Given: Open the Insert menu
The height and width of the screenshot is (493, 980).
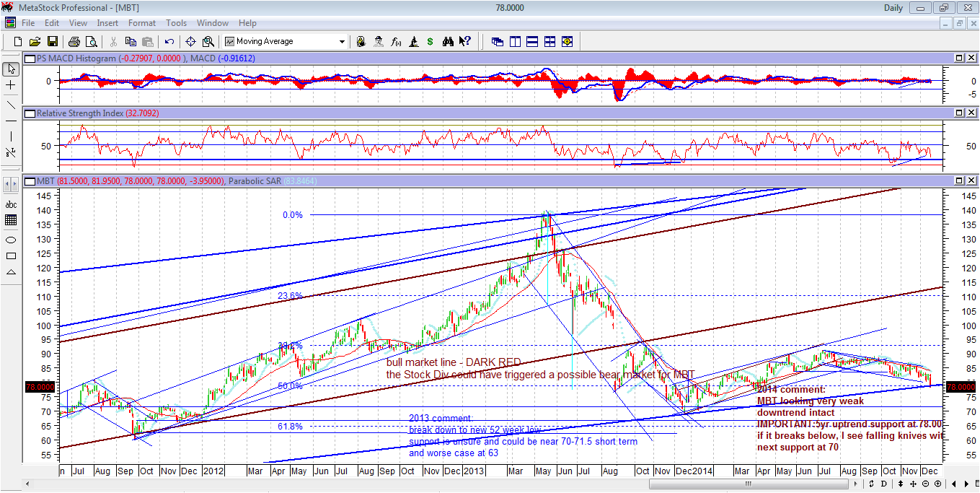Looking at the screenshot, I should point(107,22).
